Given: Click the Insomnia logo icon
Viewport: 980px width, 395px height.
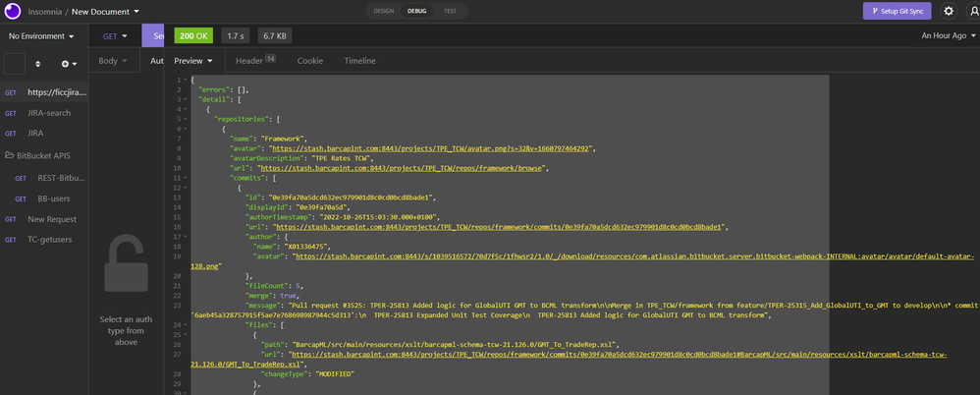Looking at the screenshot, I should (12, 12).
